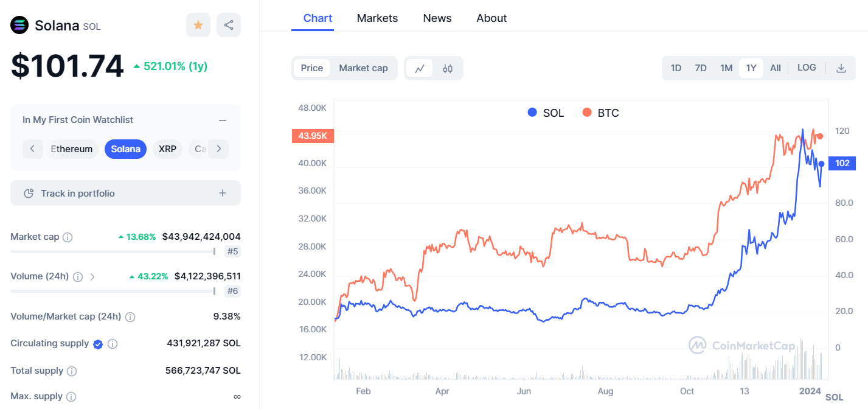Click the 431,921,287 SOL circulating supply
This screenshot has width=868, height=409.
click(x=204, y=343)
